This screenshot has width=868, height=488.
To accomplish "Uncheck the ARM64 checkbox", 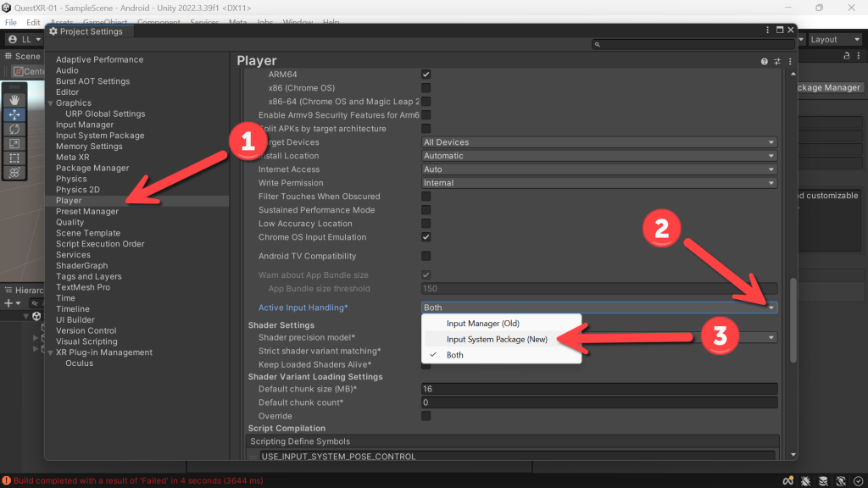I will [x=426, y=75].
